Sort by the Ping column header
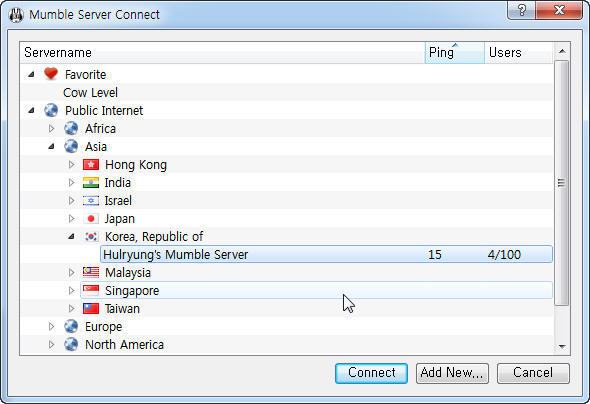 tap(455, 52)
